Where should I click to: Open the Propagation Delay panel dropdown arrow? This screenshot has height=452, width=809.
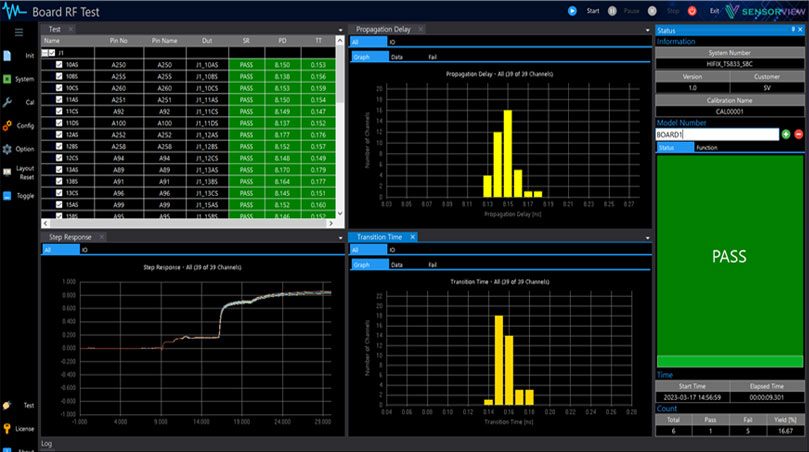(648, 30)
